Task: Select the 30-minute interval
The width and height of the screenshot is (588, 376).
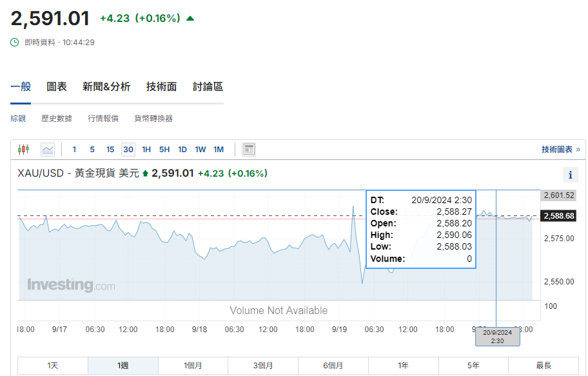Action: 128,150
